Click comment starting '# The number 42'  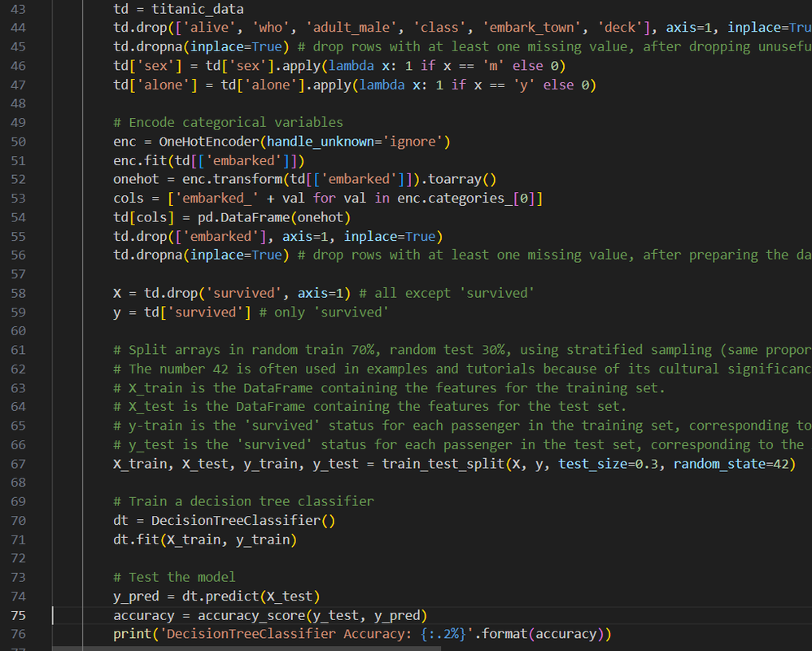click(x=462, y=369)
